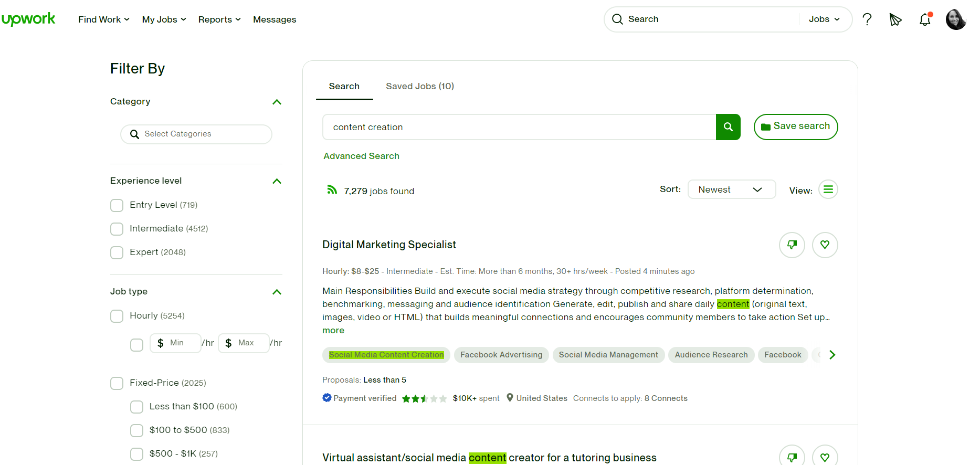Viewport: 980px width, 465px height.
Task: Expand the Find Work menu
Action: click(x=103, y=19)
